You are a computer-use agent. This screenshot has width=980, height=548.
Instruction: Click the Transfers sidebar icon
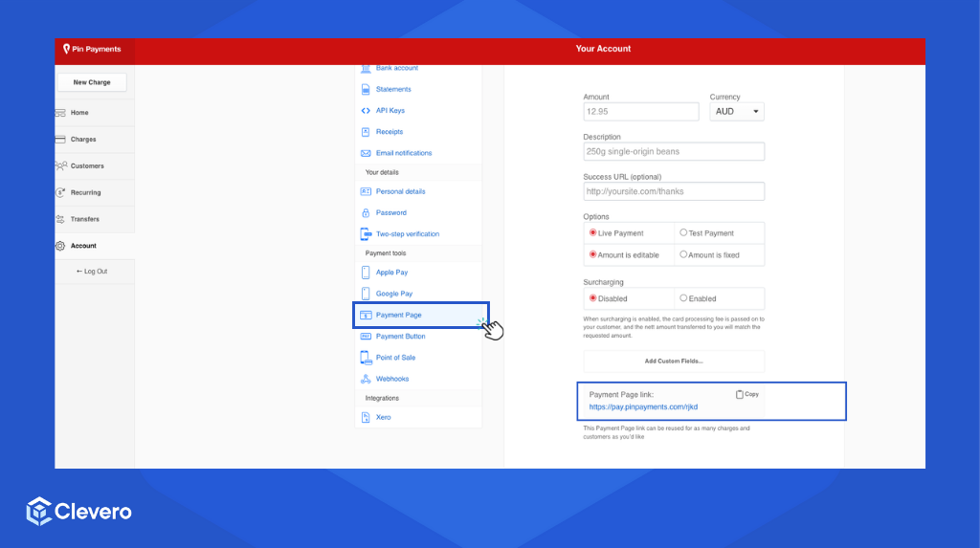click(x=60, y=219)
